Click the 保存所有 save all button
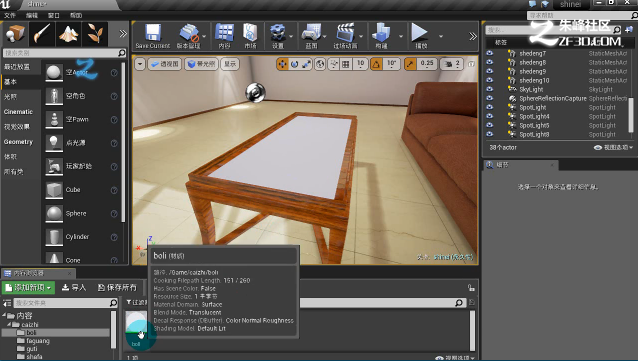 click(117, 287)
